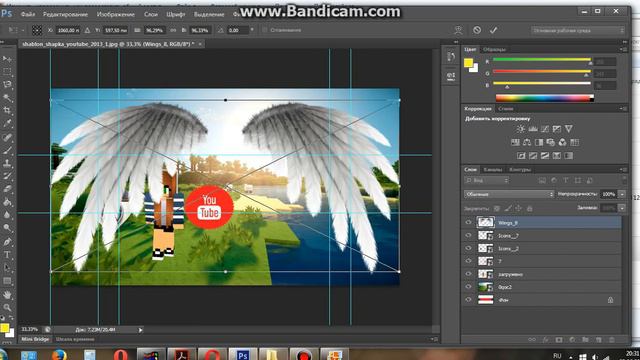Select the Hand tool

[x=7, y=295]
